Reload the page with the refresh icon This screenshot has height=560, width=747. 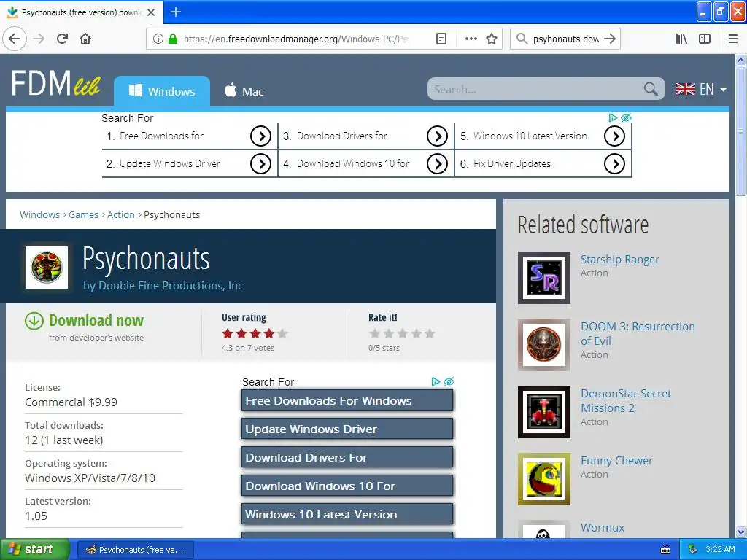pos(62,39)
